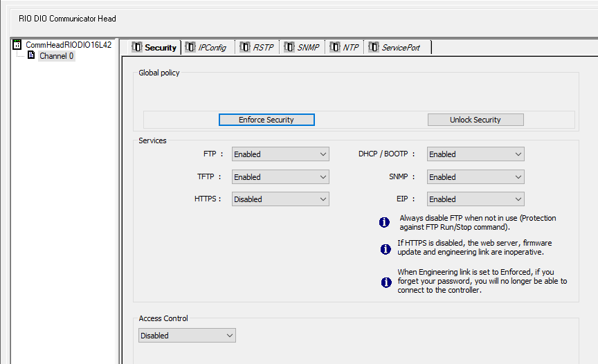Select Channel 0 in the device tree
598x364 pixels.
click(56, 56)
